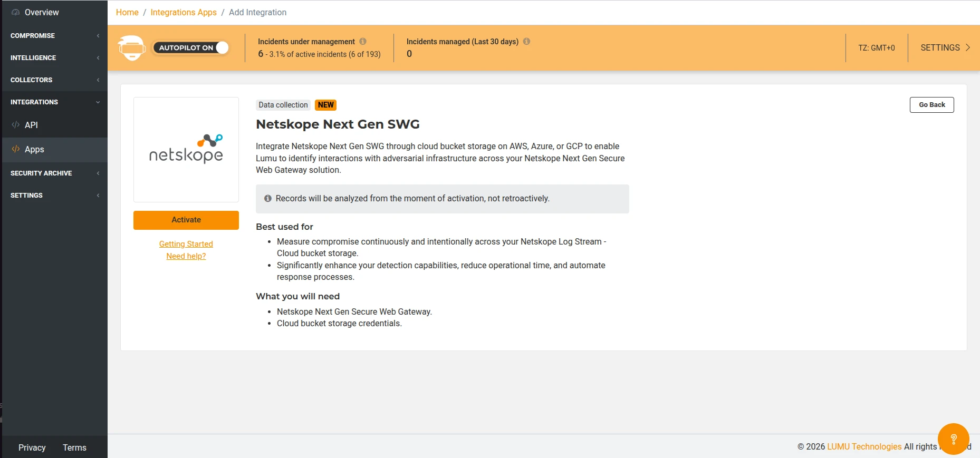Open Settings in the left sidebar

[x=54, y=196]
